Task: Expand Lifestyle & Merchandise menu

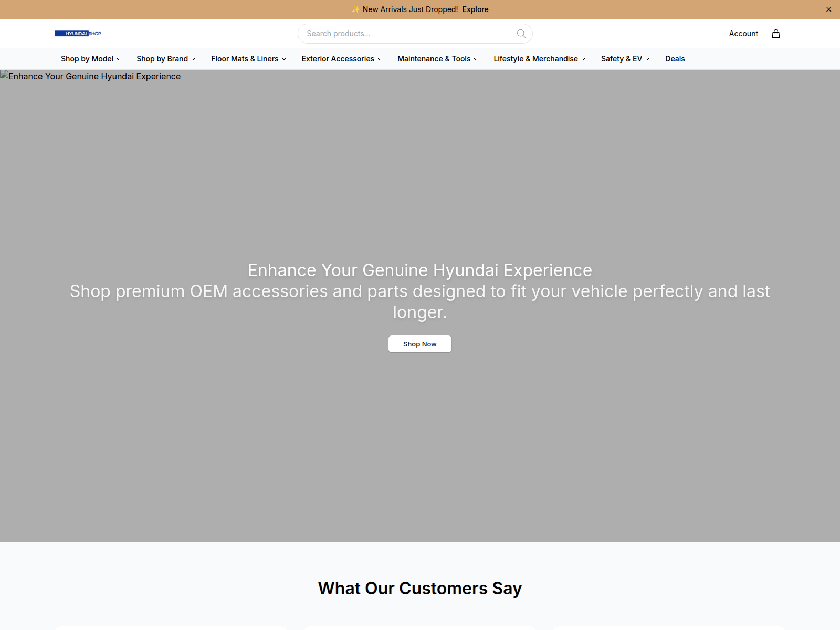Action: point(539,59)
